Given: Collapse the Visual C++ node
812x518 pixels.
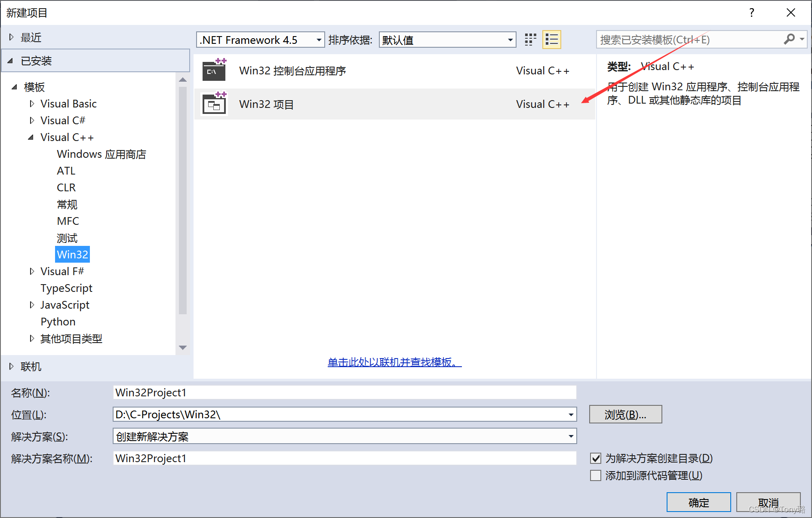Looking at the screenshot, I should click(x=31, y=137).
